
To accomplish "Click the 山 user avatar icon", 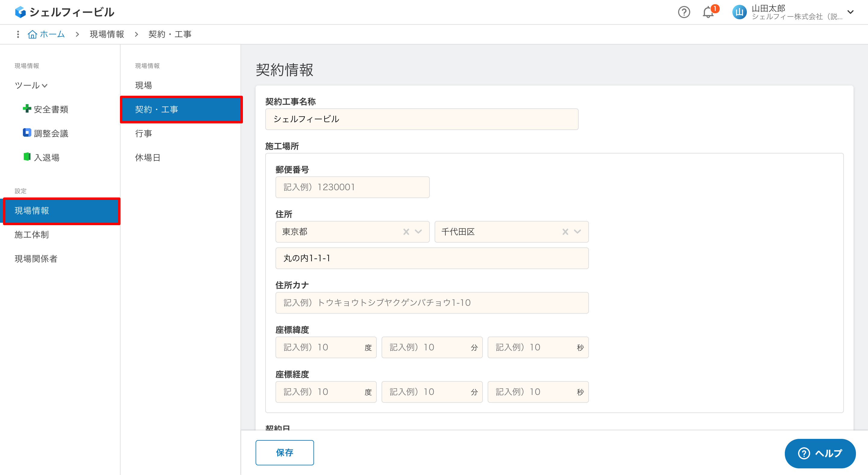I will (739, 12).
